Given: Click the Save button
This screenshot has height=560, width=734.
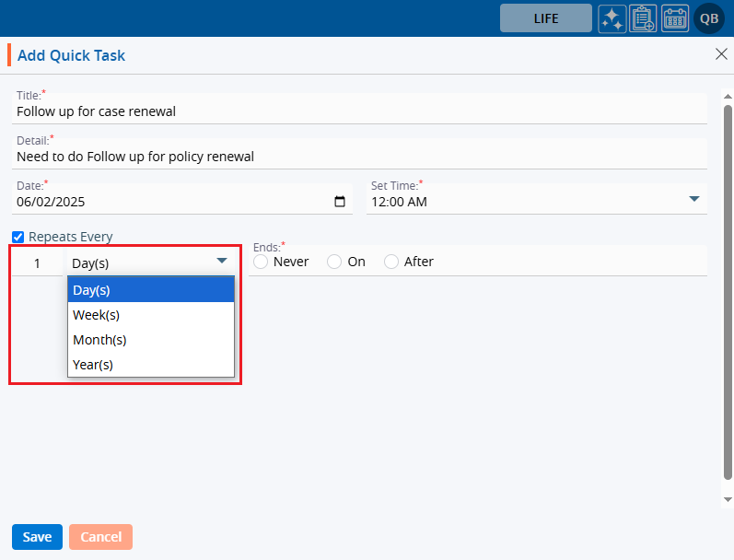Looking at the screenshot, I should click(x=37, y=537).
